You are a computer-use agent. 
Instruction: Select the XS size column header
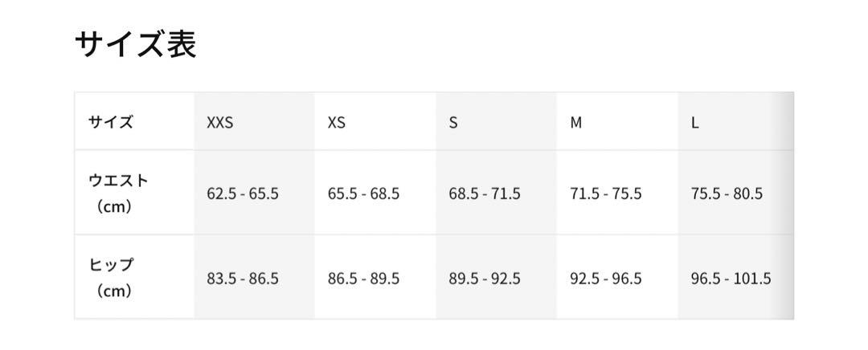pyautogui.click(x=337, y=122)
